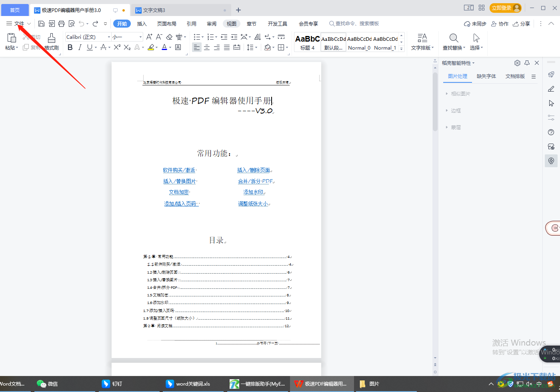The height and width of the screenshot is (392, 560).
Task: Open the numbered list dropdown
Action: 216,37
